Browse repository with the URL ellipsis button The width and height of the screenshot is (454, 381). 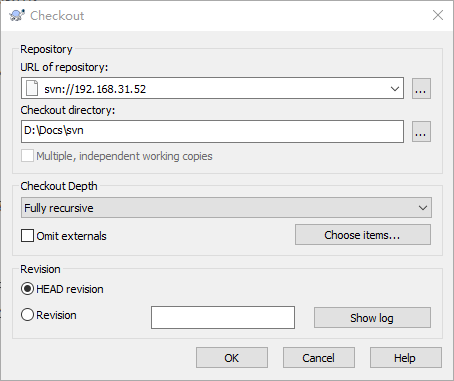421,89
